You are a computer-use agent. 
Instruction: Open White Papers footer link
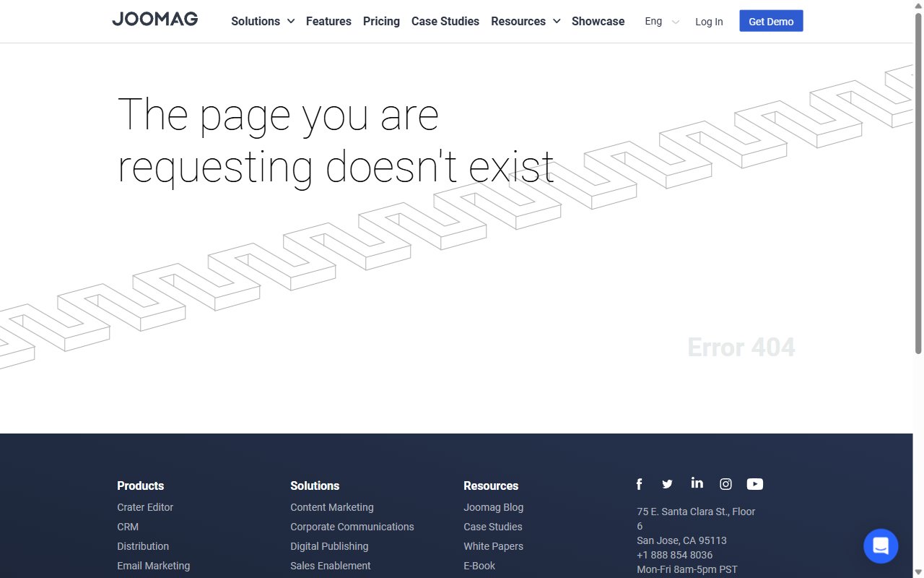493,546
